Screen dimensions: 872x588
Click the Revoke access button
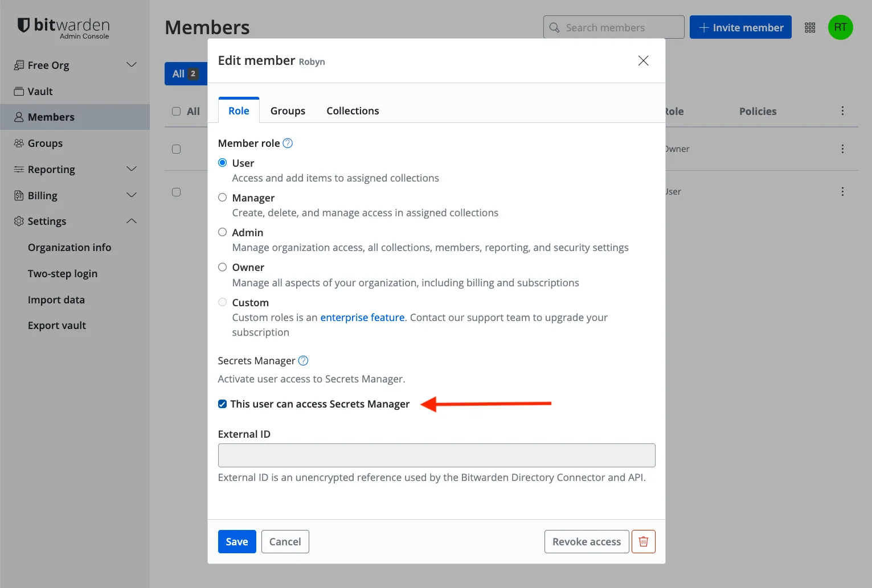[x=586, y=541]
